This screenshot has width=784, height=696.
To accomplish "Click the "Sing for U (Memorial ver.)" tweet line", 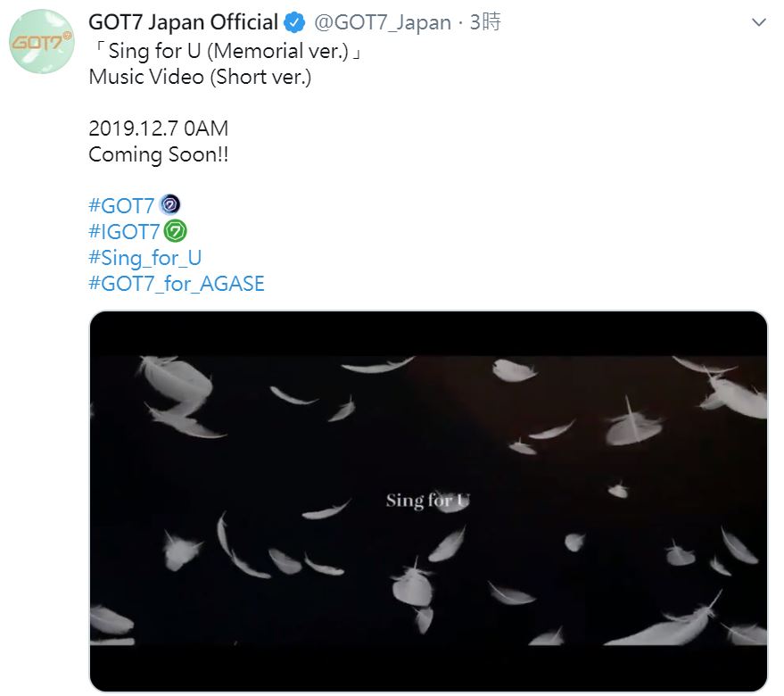I will 226,50.
